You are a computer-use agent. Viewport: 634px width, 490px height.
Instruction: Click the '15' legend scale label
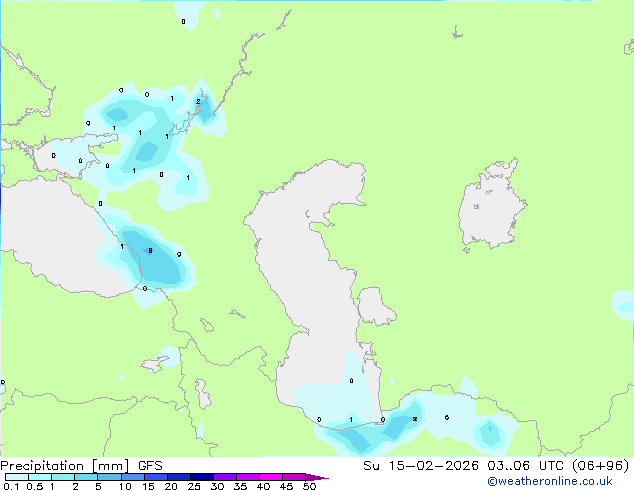point(148,486)
